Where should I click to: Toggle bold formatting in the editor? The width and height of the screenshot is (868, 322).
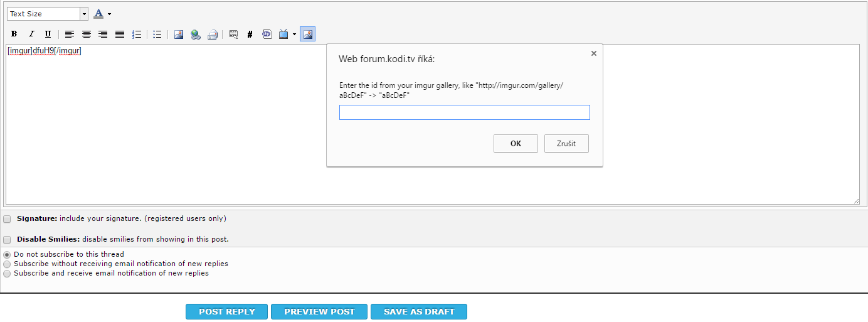[x=14, y=35]
